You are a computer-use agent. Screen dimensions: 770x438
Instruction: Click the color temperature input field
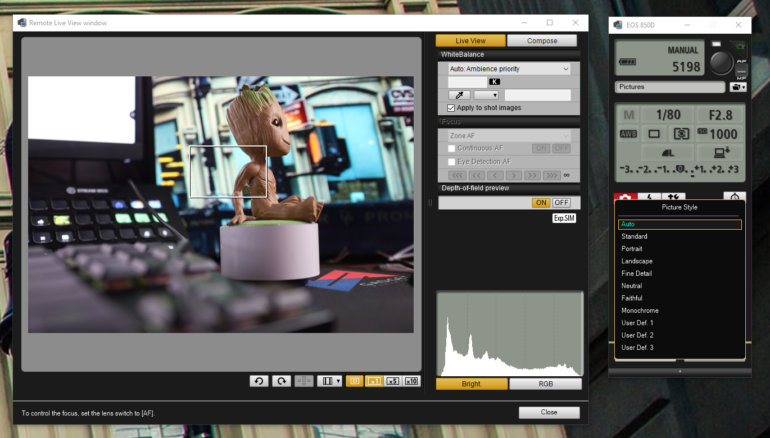tap(468, 82)
